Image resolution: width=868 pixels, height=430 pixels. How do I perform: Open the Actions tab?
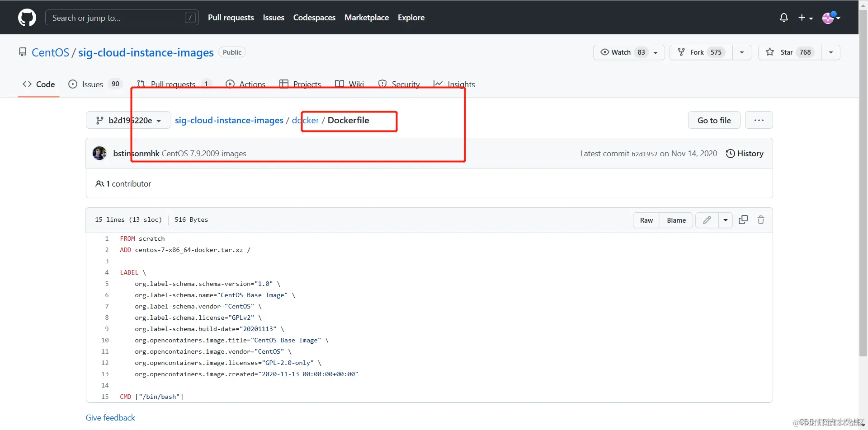[x=245, y=84]
